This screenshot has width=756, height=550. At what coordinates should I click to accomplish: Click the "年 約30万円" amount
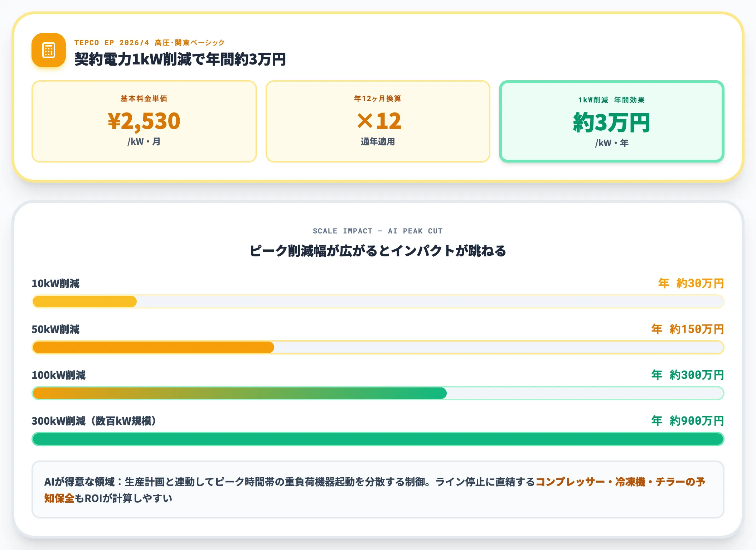pos(691,284)
